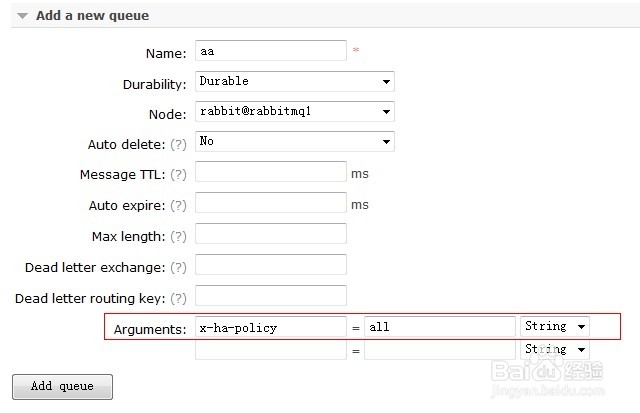This screenshot has width=640, height=413.
Task: Open the Durability dropdown
Action: (294, 82)
